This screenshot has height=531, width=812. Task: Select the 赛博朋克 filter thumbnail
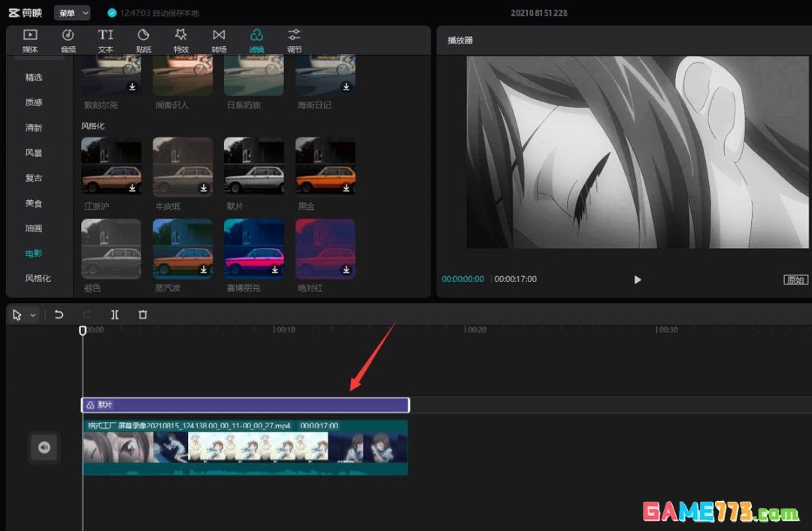click(254, 249)
